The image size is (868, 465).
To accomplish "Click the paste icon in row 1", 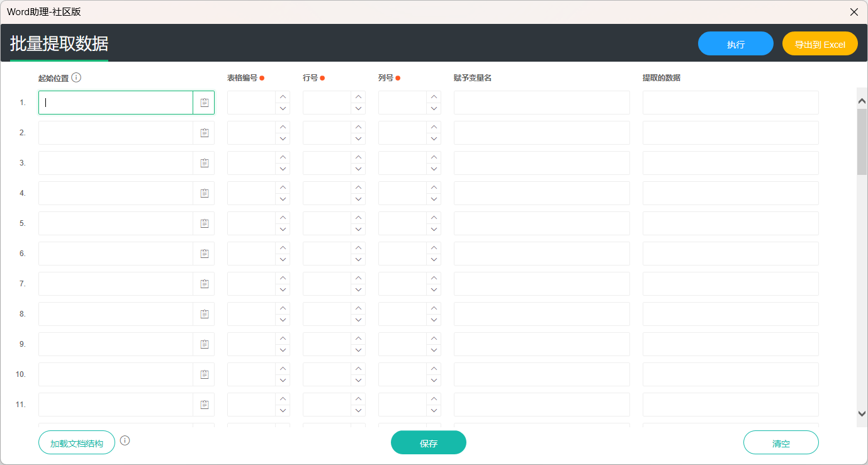I will (205, 103).
